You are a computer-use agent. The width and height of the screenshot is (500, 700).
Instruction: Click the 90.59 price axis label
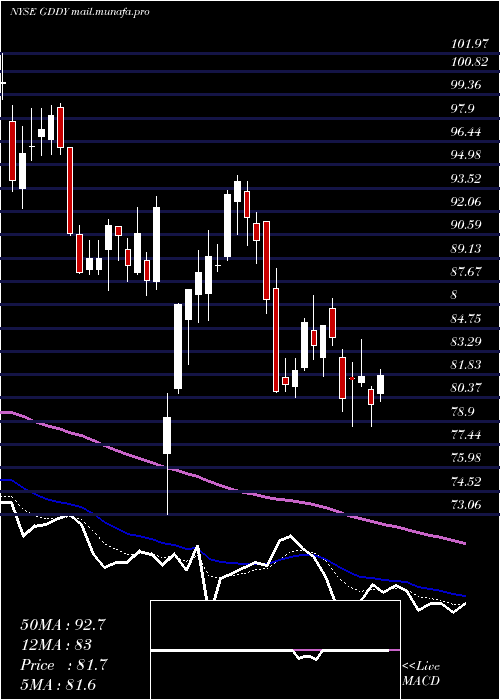coord(466,225)
